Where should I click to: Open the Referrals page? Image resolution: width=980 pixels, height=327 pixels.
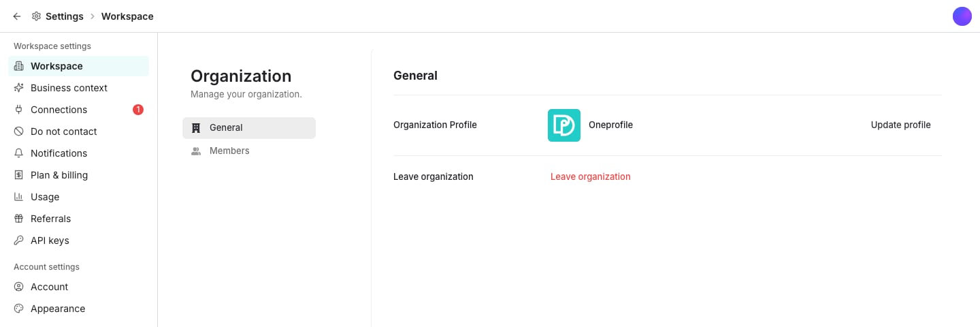pos(78,219)
